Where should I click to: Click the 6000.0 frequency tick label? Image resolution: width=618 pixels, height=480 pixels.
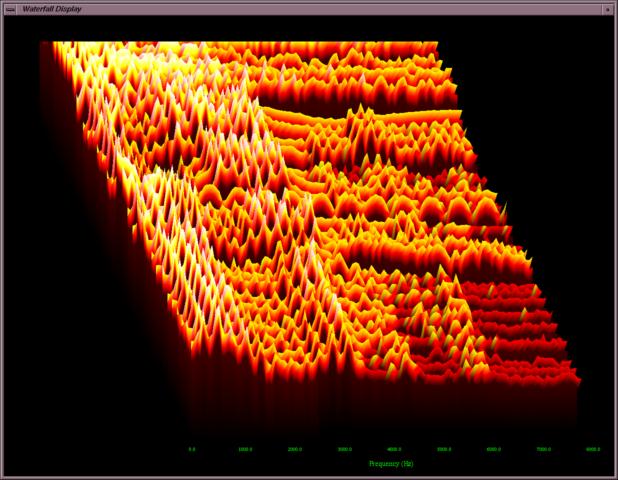(494, 450)
